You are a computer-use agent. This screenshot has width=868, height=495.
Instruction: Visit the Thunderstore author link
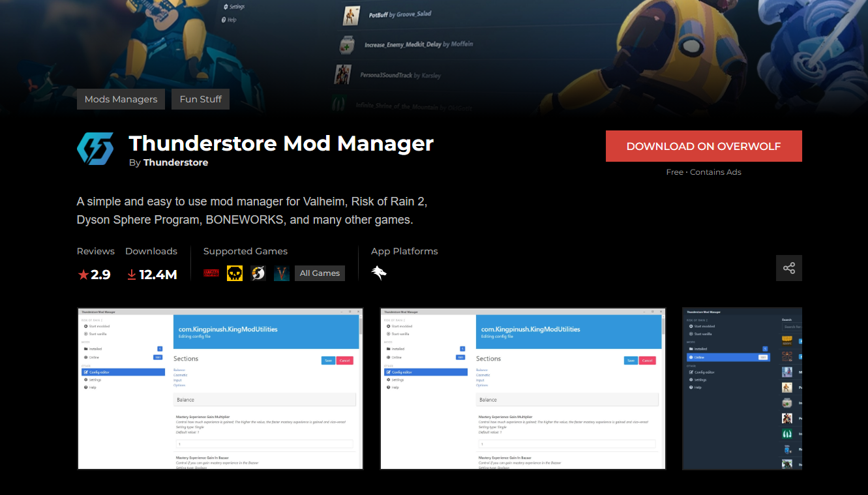(176, 162)
